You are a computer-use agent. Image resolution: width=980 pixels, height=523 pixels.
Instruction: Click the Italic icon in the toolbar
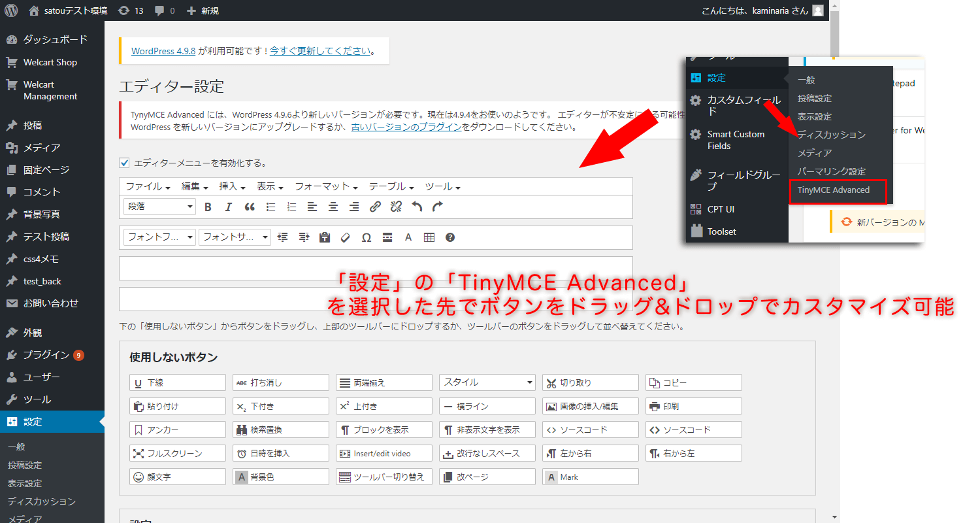(229, 207)
